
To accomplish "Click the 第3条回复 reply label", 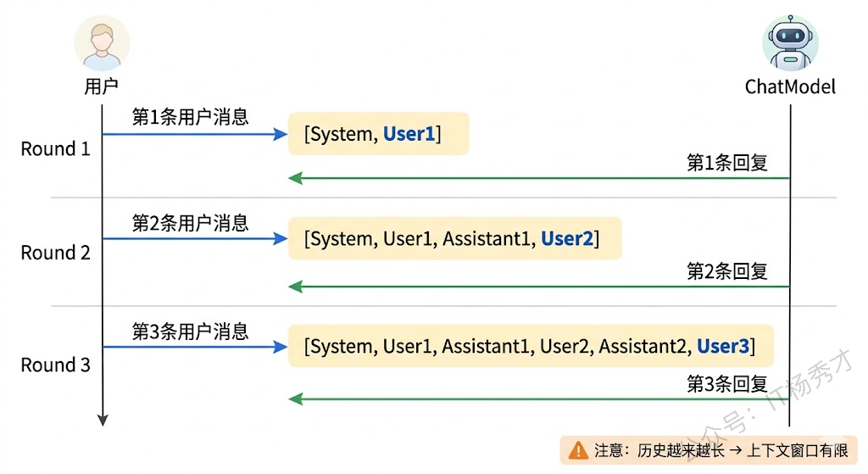I will point(727,383).
